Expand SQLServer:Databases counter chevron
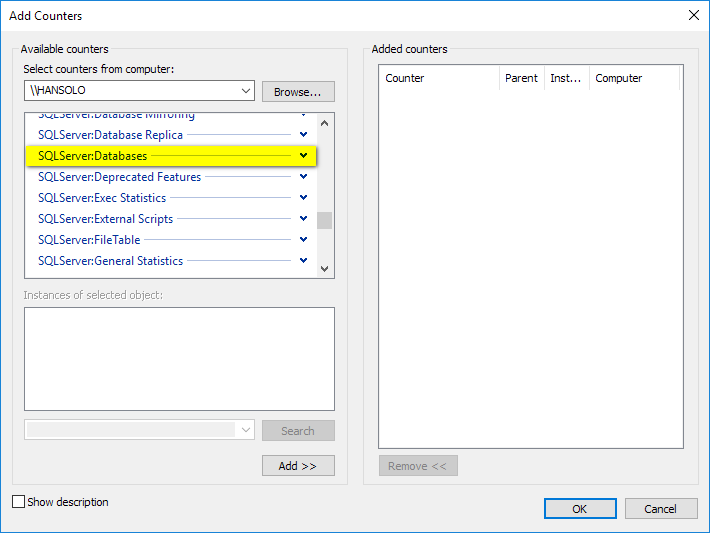Screen dimensions: 710x533 [303, 156]
